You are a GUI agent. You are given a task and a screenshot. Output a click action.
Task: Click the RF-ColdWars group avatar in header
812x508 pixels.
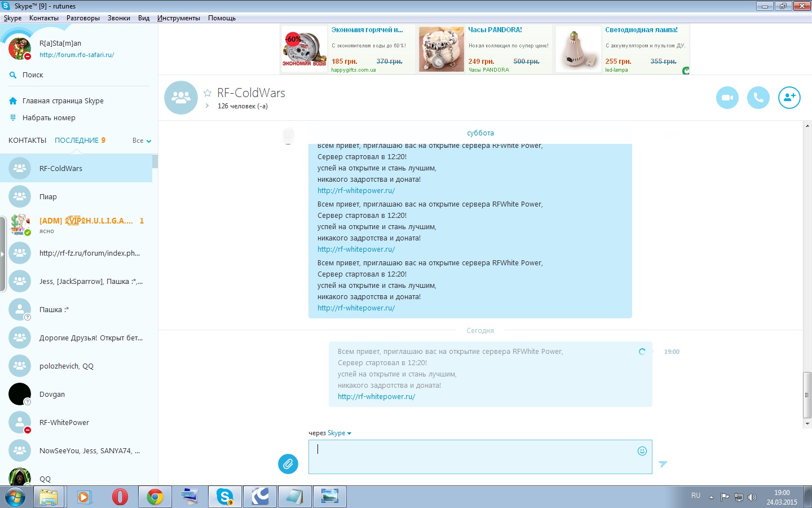click(181, 98)
